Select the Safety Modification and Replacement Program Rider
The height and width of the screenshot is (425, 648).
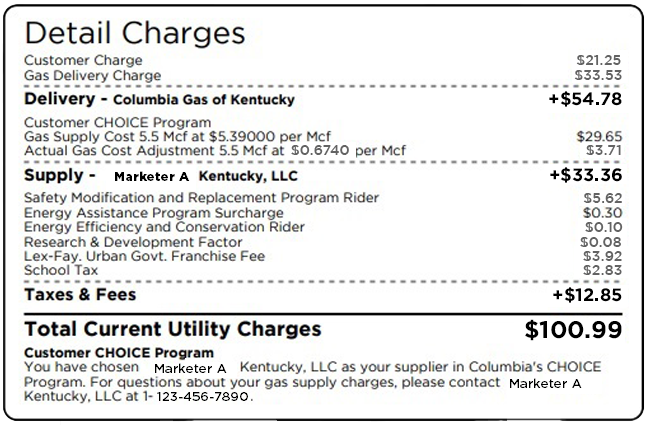201,198
